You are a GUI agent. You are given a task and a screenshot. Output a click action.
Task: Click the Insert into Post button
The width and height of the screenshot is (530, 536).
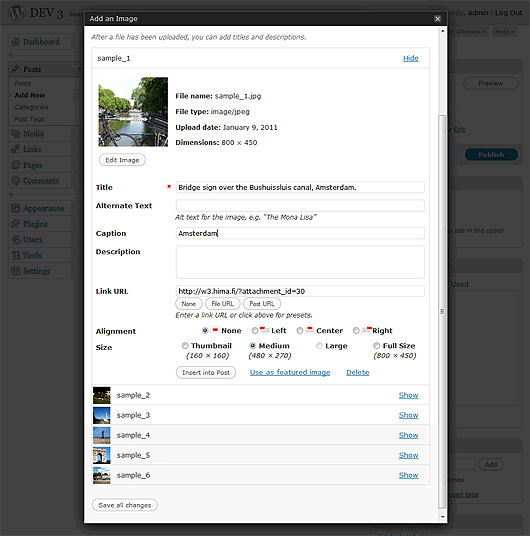click(206, 373)
